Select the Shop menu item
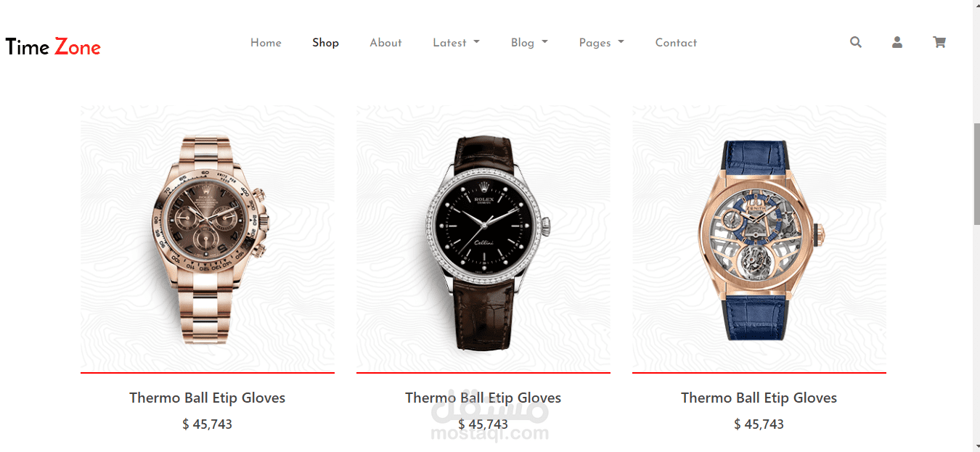 (x=325, y=43)
